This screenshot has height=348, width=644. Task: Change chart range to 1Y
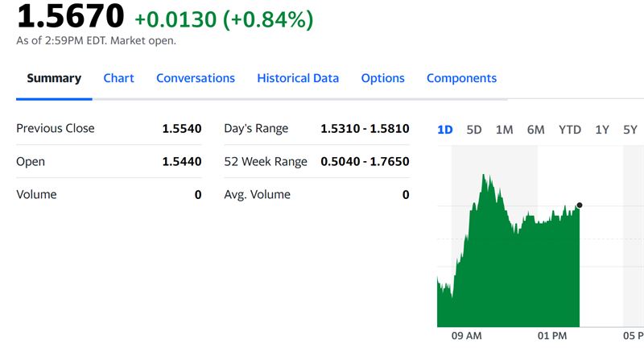[601, 130]
